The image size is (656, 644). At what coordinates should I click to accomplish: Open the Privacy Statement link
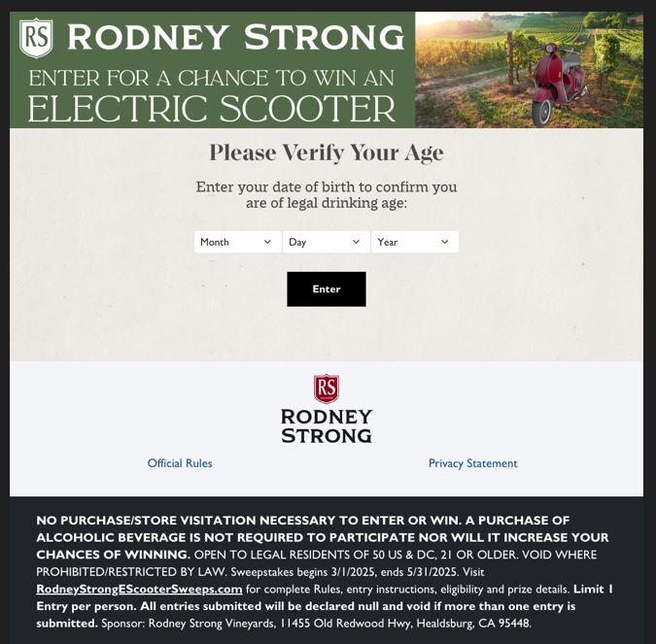pos(473,463)
